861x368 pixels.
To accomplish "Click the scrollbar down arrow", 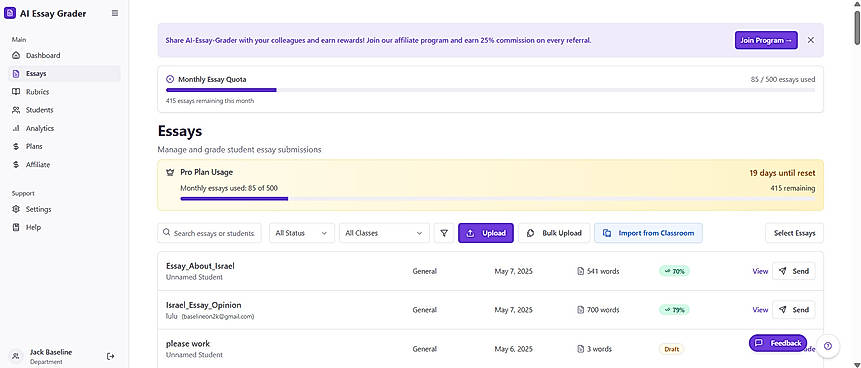I will [857, 364].
